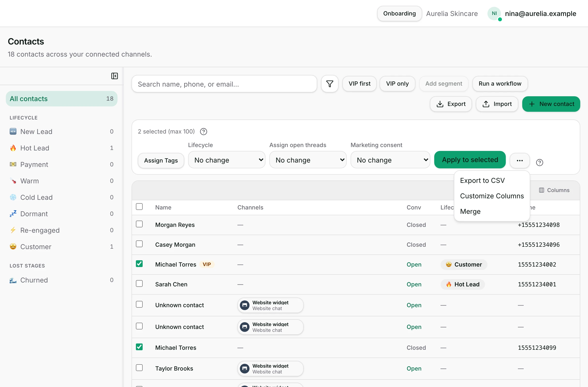Open the Onboarding button in header
Image resolution: width=588 pixels, height=387 pixels.
pyautogui.click(x=399, y=13)
